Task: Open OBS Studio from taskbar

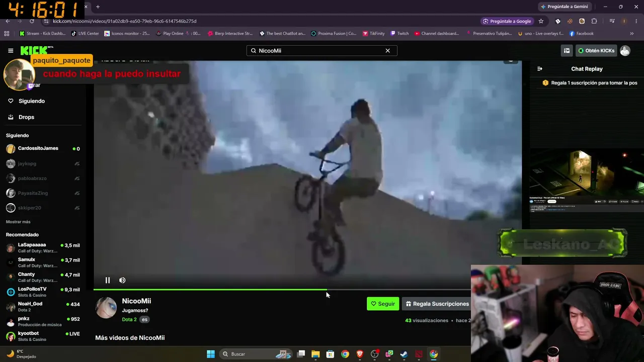Action: click(x=374, y=354)
